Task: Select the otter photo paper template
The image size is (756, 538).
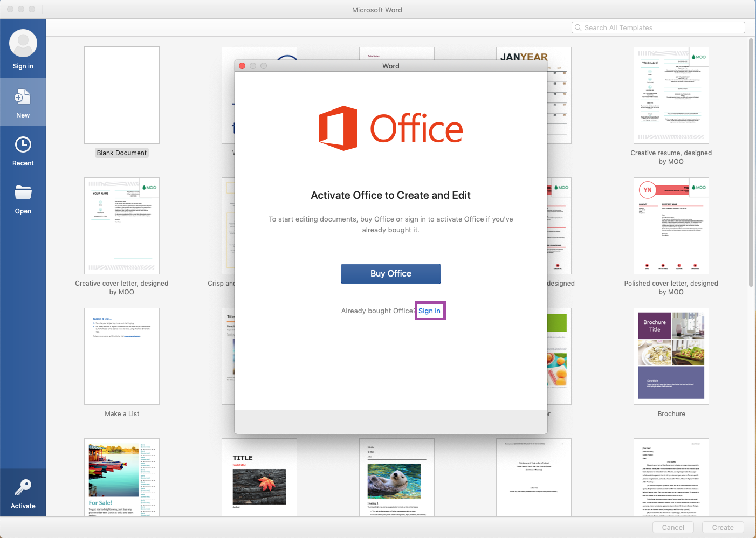Action: tap(397, 478)
